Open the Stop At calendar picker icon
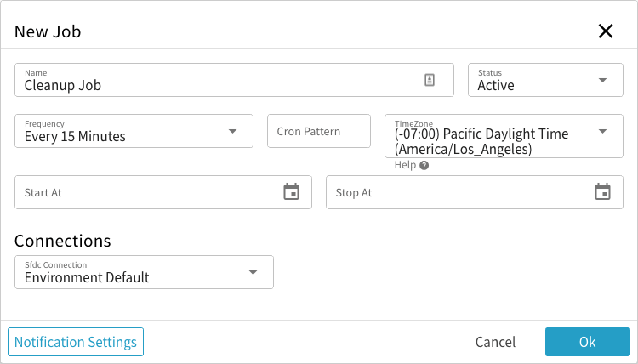 click(x=602, y=192)
